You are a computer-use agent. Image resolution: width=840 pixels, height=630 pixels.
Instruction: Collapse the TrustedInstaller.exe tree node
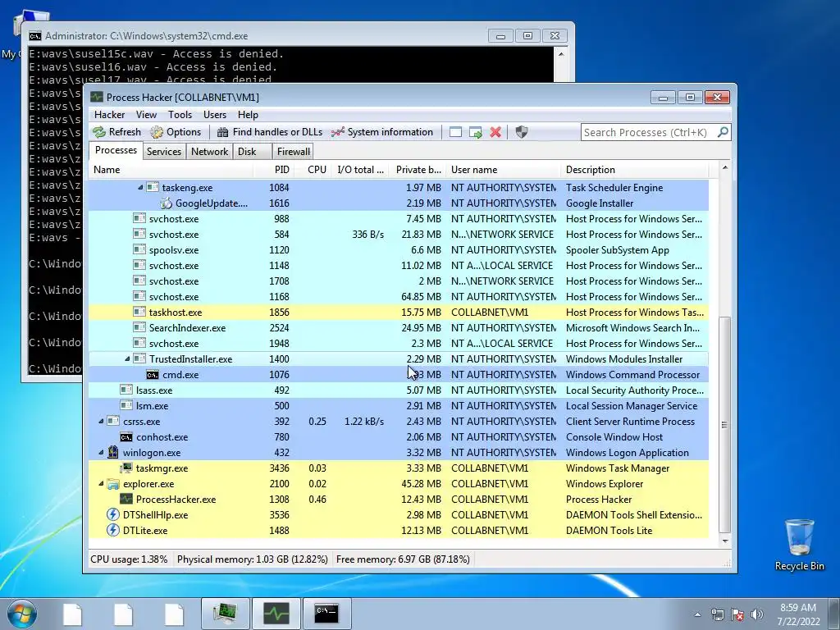point(127,359)
